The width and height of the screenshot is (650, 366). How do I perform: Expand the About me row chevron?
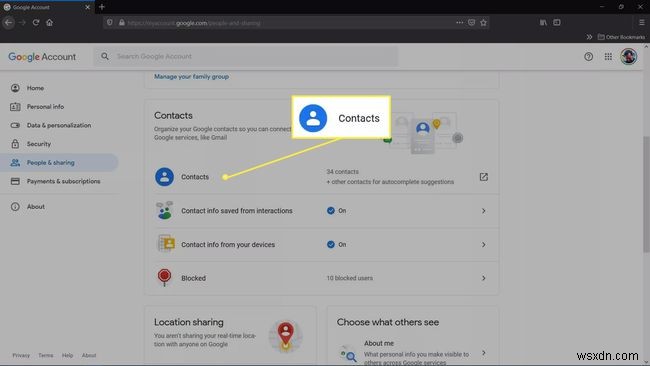[483, 353]
